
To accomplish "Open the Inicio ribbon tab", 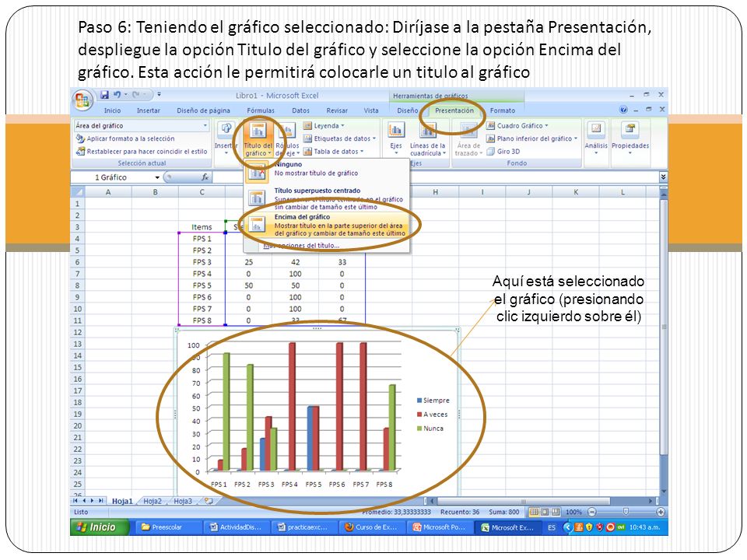I will click(x=112, y=110).
